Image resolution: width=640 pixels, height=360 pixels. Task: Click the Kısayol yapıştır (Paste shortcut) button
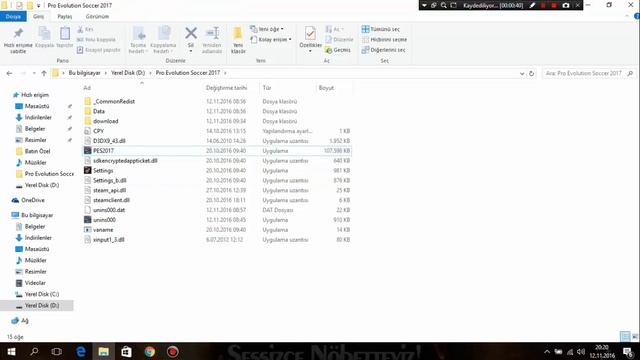tap(98, 50)
